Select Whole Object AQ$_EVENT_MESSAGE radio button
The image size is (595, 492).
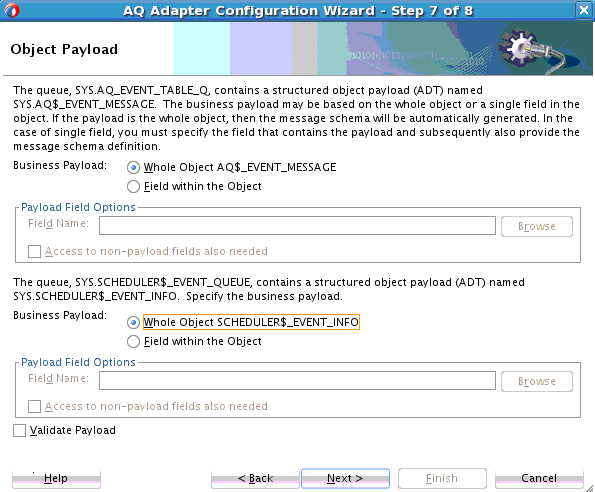tap(133, 167)
